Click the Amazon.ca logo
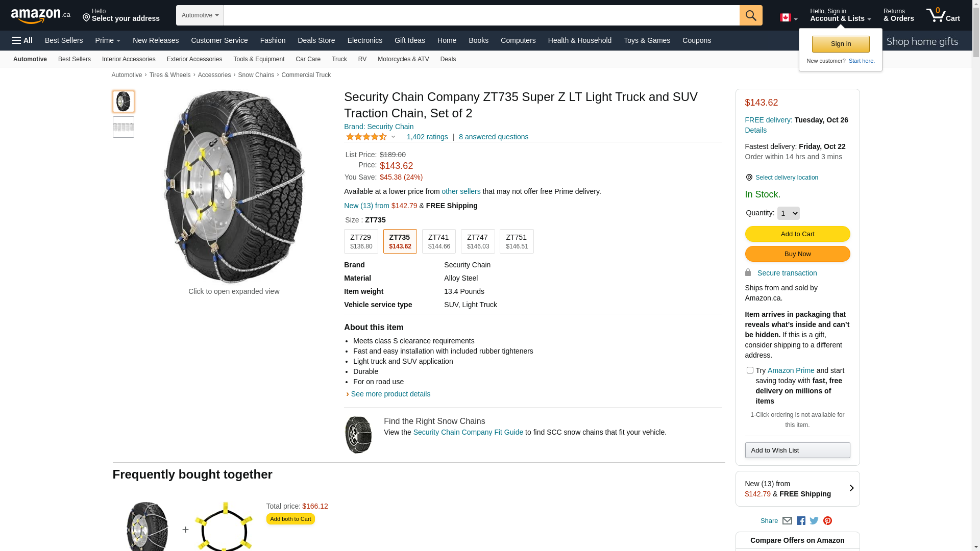Image resolution: width=980 pixels, height=551 pixels. pyautogui.click(x=40, y=16)
